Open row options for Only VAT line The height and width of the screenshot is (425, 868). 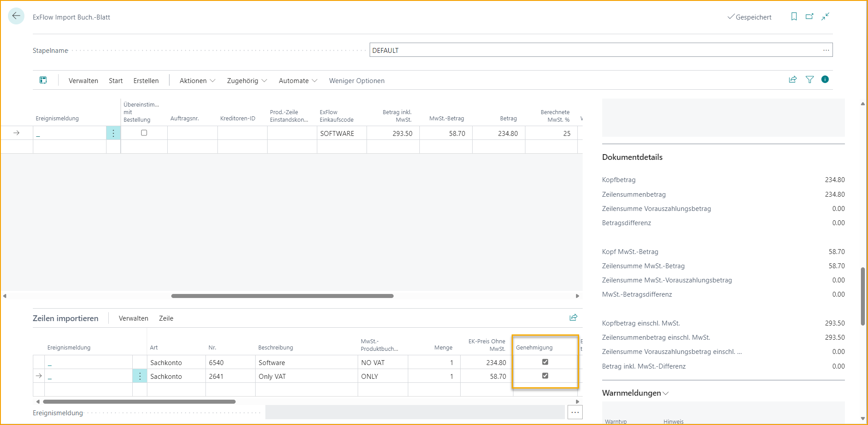[140, 376]
